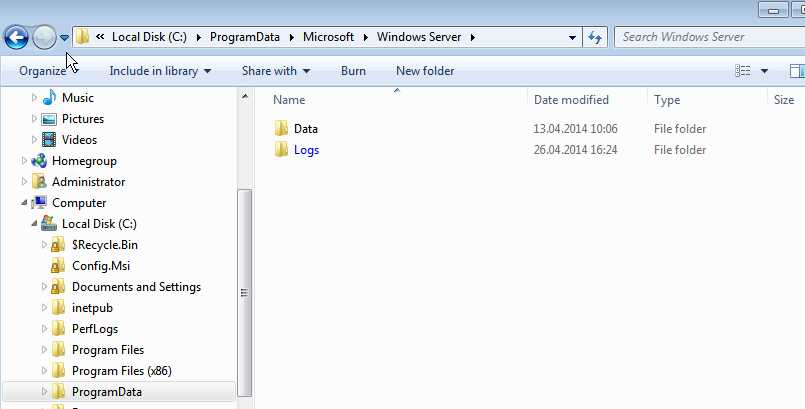Expand the Administrator tree node
805x409 pixels.
coord(24,182)
